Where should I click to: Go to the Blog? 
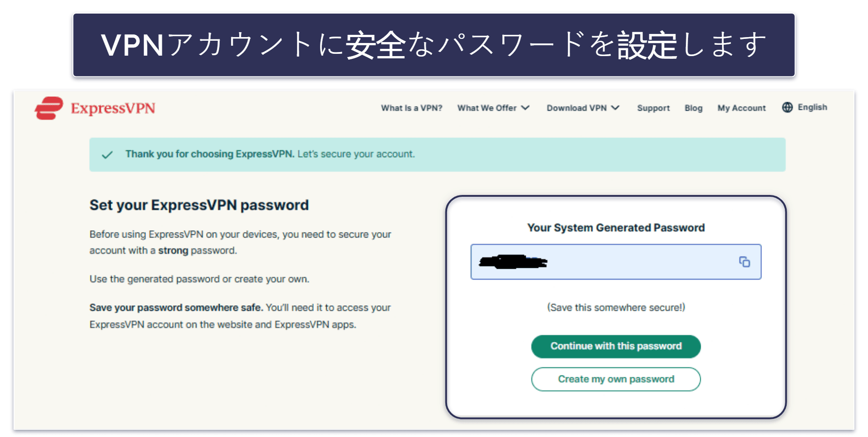tap(693, 108)
